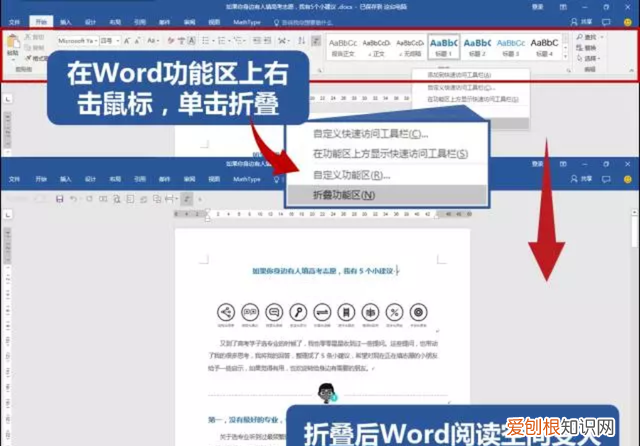Click 共享 share in expanded-ribbon window

[x=582, y=22]
